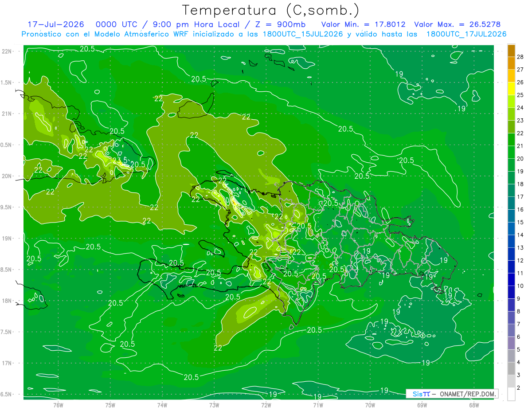Click the 73W longitude axis label
532x411 pixels.
[214, 405]
